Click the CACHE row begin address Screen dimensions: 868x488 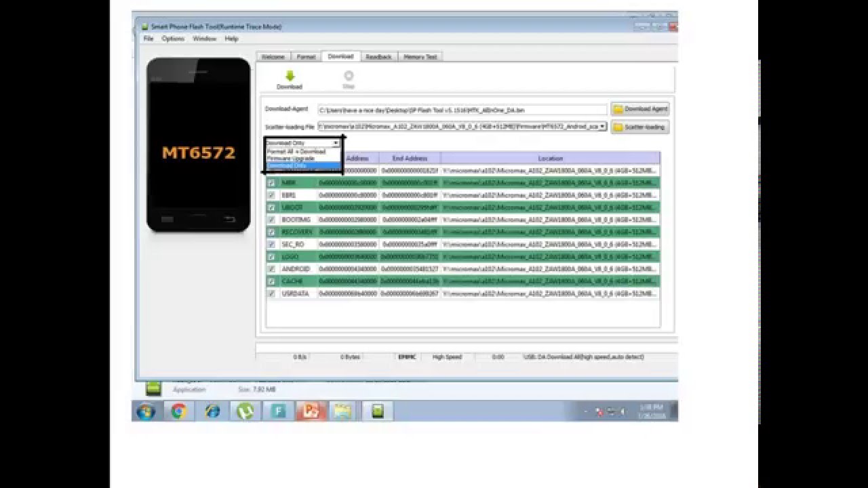point(347,281)
